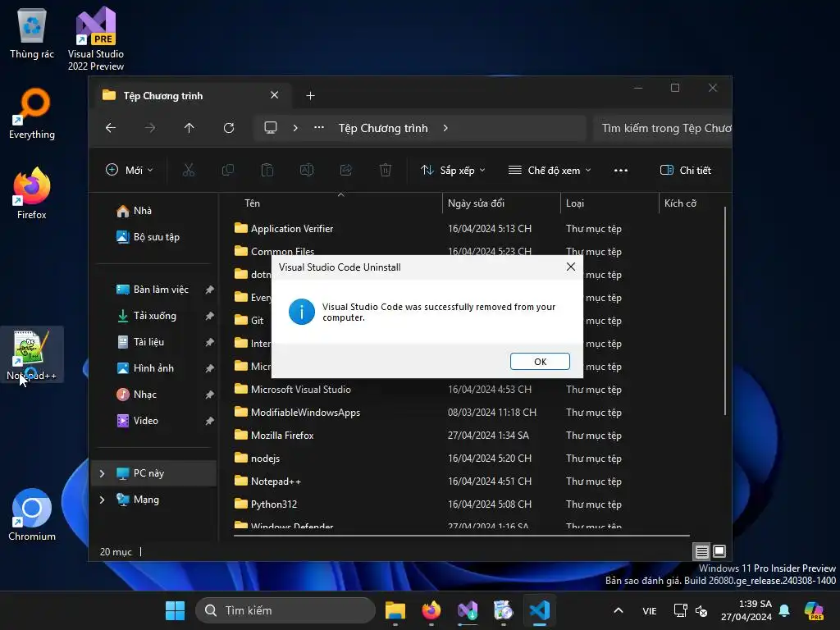Image resolution: width=840 pixels, height=630 pixels.
Task: Open the Sắp xếp sort dropdown
Action: pos(453,171)
